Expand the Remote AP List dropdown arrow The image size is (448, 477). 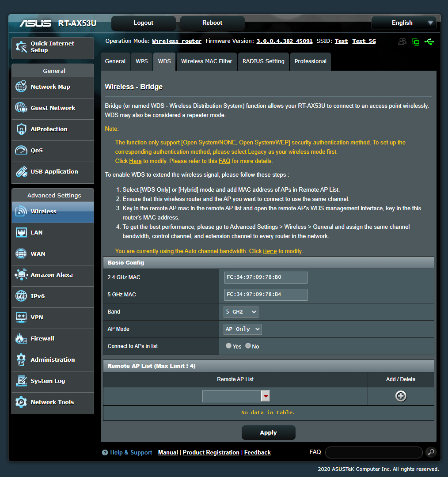point(265,396)
